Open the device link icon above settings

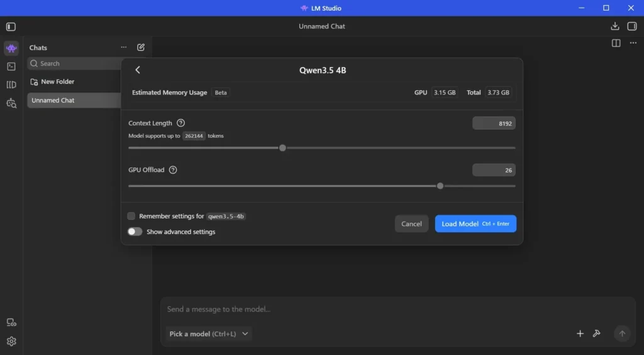[11, 322]
